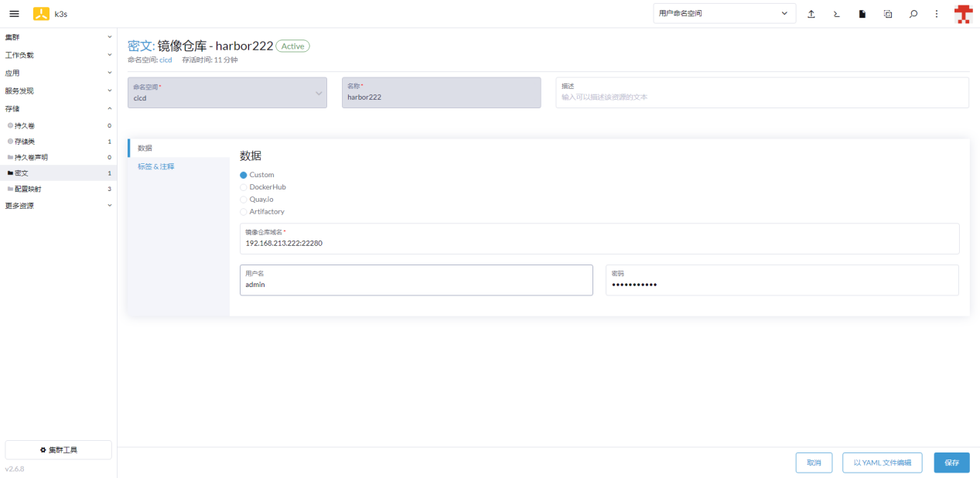Image resolution: width=980 pixels, height=478 pixels.
Task: Click the Import YAML upload icon
Action: coord(811,14)
